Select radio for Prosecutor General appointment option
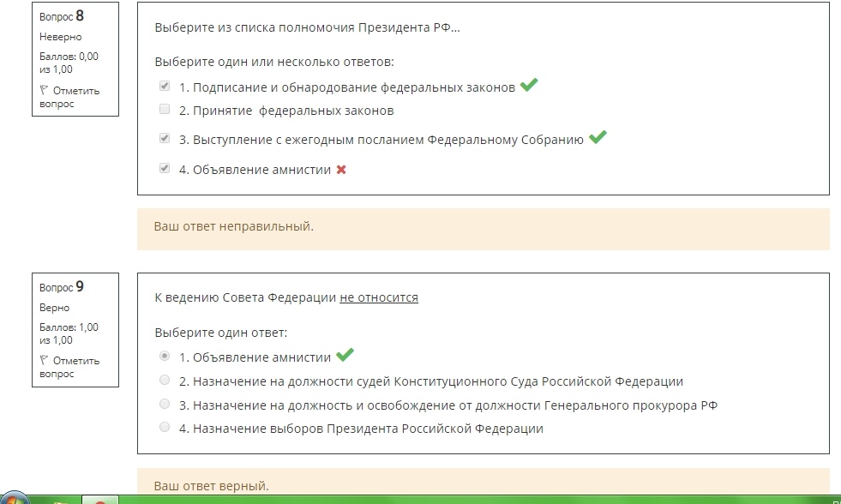The height and width of the screenshot is (504, 841). [x=165, y=404]
